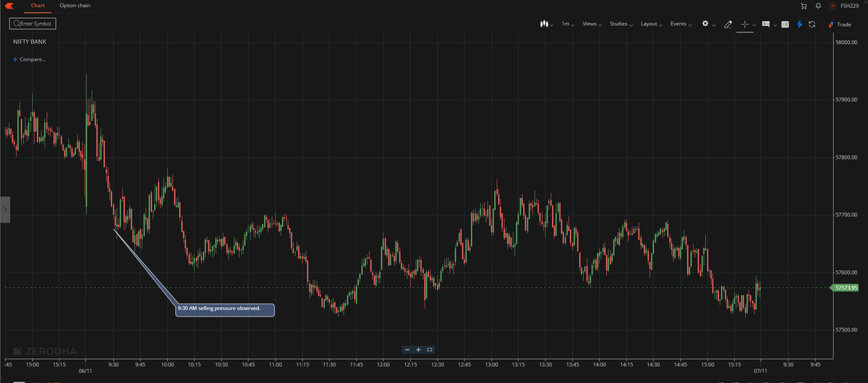This screenshot has height=383, width=868.
Task: Open chart type dropdown arrow
Action: 552,25
